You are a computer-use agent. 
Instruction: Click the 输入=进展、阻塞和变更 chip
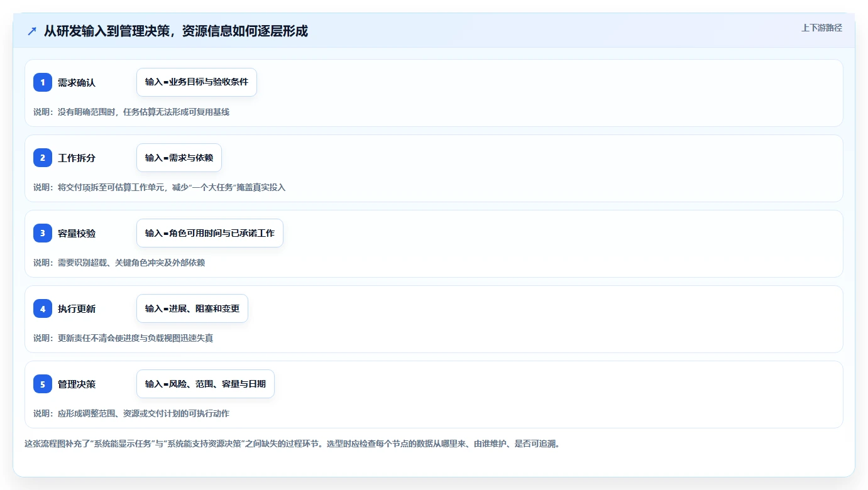[192, 308]
